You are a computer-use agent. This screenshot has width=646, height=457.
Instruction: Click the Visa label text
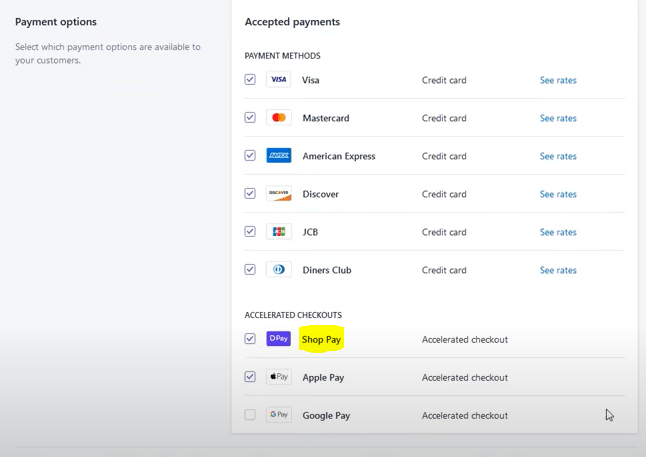coord(311,80)
